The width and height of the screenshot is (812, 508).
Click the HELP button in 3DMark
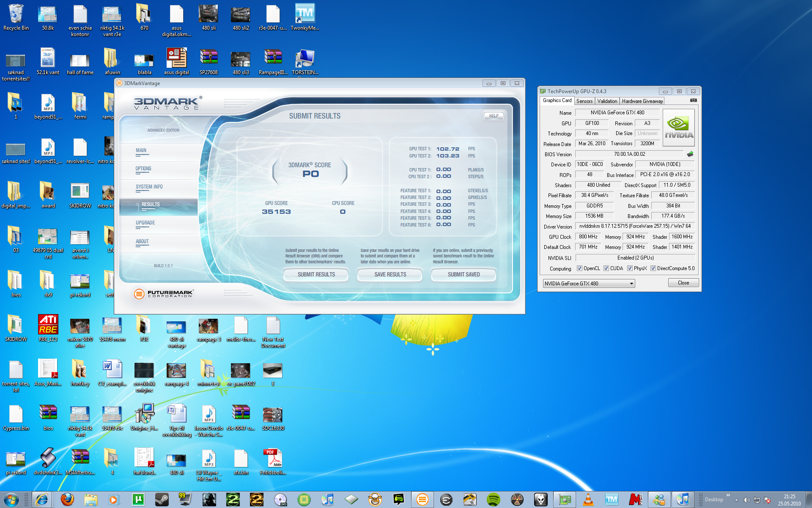coord(494,116)
